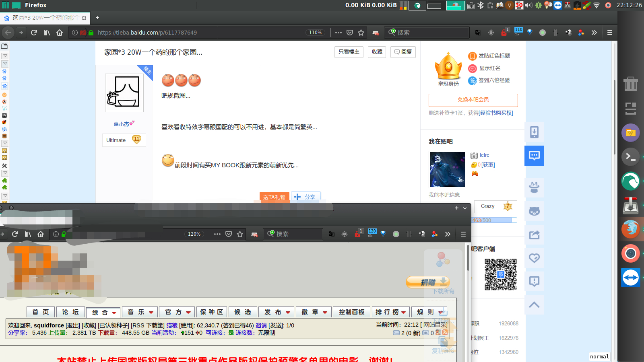Select the 家园*3 20W browser tab

45,18
